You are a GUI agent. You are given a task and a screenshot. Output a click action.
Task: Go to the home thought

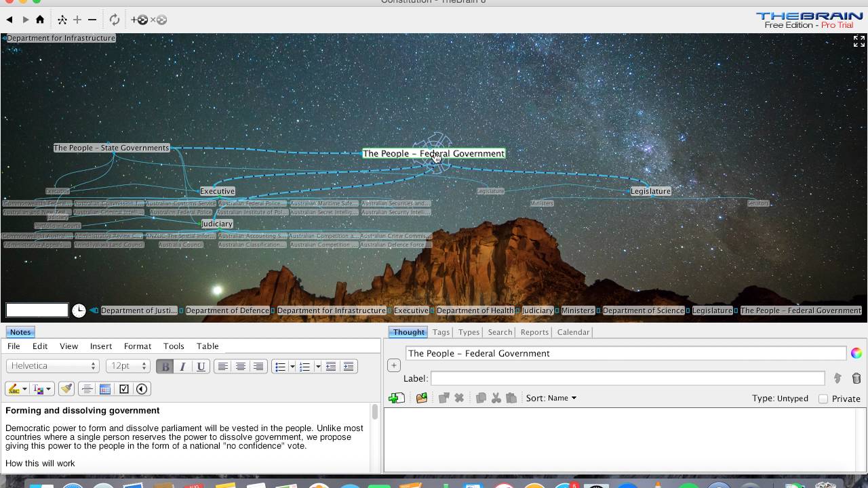[x=40, y=20]
